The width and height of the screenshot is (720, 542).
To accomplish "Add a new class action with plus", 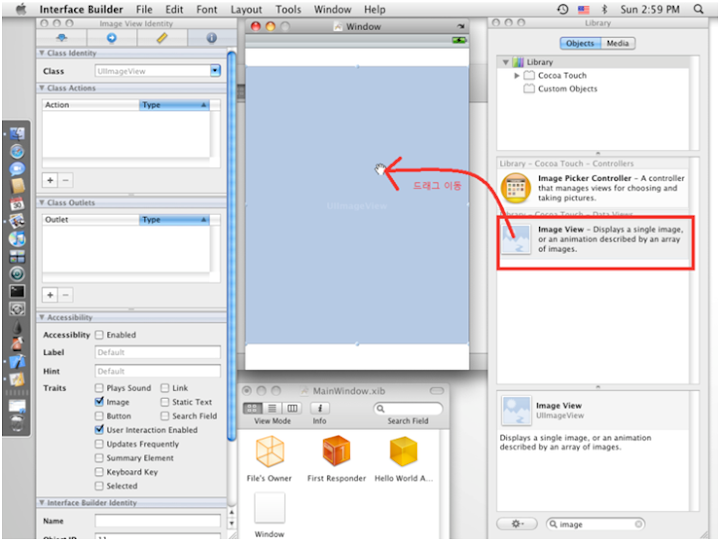I will [50, 180].
